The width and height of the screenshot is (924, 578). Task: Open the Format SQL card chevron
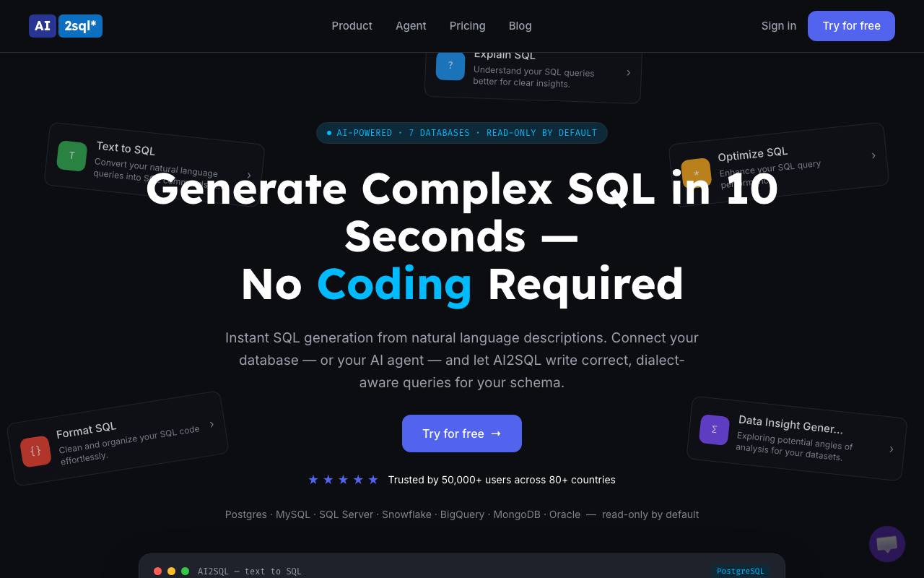click(212, 424)
